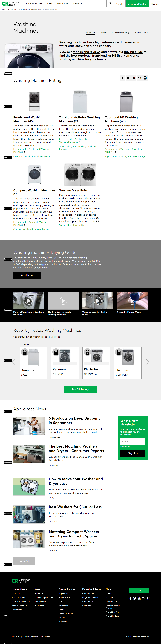Click the newsletter Email input field

133,441
